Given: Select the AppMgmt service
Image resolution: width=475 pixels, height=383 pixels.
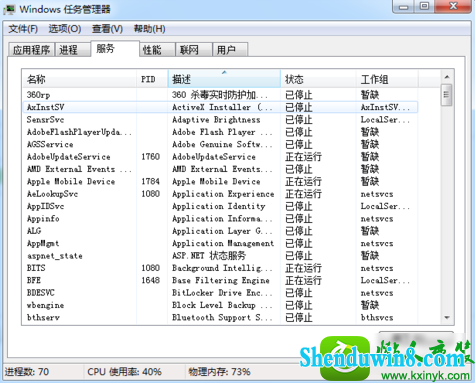Looking at the screenshot, I should pos(43,243).
